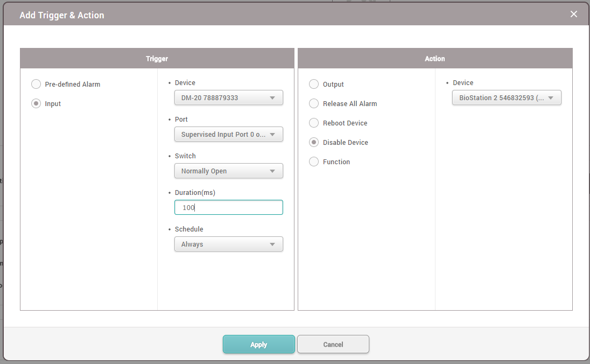Click the Pre-defined Alarm label text
The height and width of the screenshot is (364, 590).
click(73, 85)
